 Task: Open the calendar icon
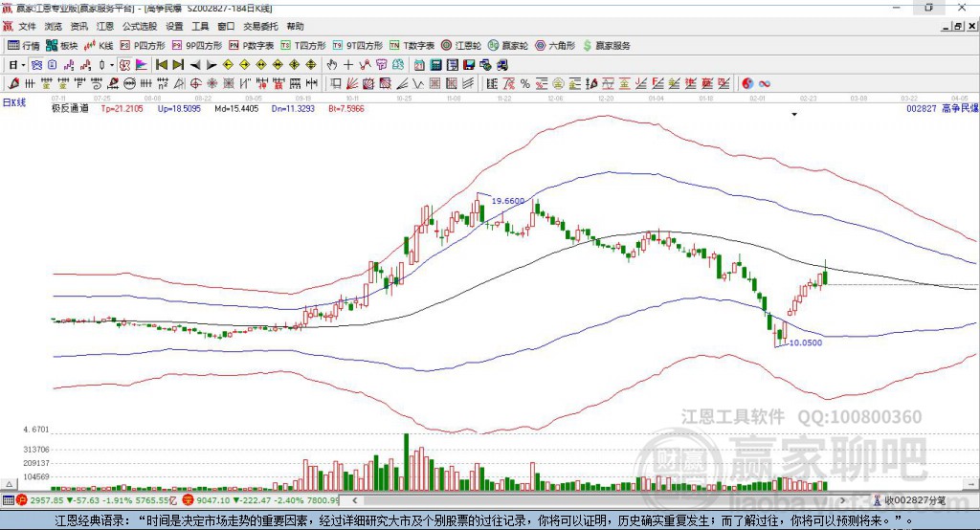coord(419,65)
